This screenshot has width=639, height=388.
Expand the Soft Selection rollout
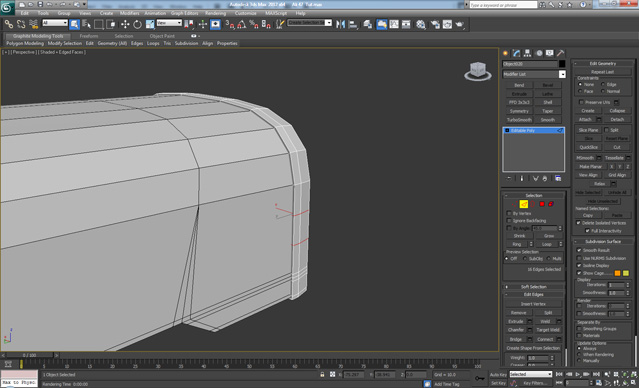[534, 287]
